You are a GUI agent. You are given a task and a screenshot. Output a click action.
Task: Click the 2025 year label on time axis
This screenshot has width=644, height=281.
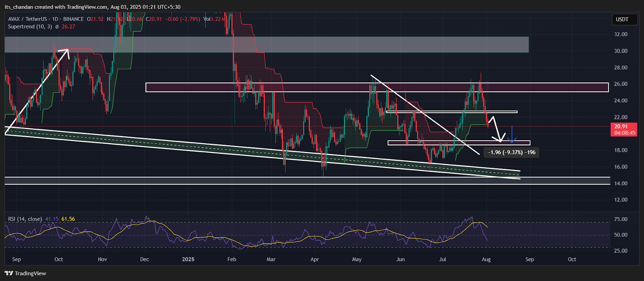(x=188, y=259)
